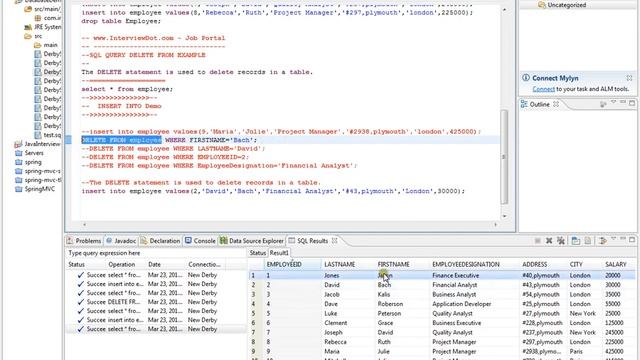The width and height of the screenshot is (640, 360).
Task: Click test.sq file icon
Action: (x=38, y=135)
